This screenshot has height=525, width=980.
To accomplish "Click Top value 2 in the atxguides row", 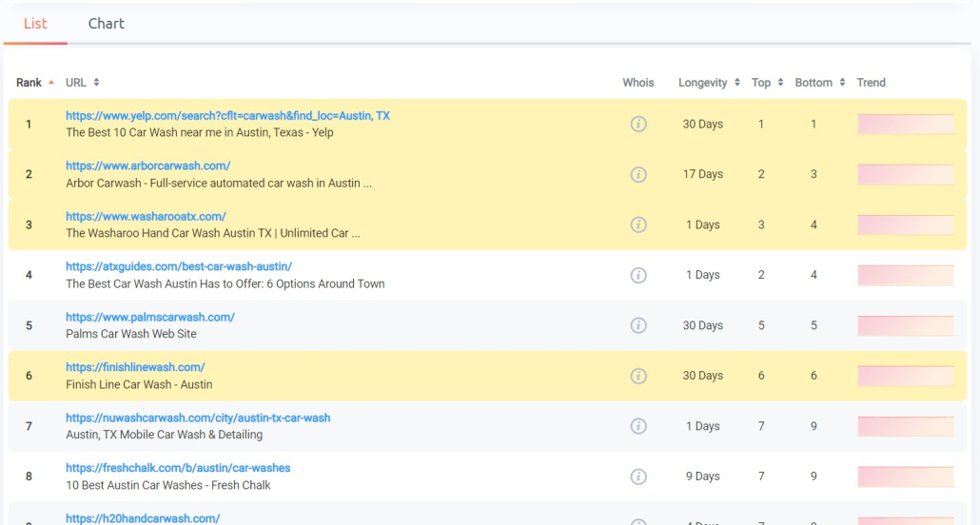I will point(761,275).
